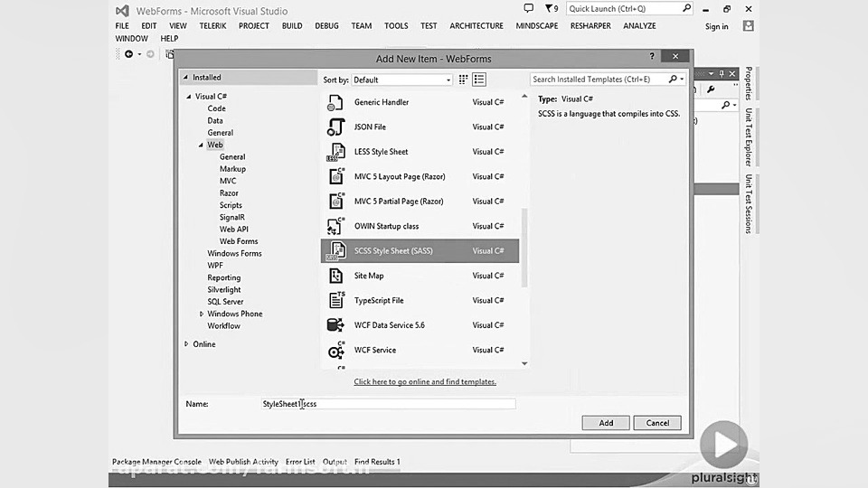The width and height of the screenshot is (868, 488).
Task: Open dialog help question mark button
Action: pos(652,56)
